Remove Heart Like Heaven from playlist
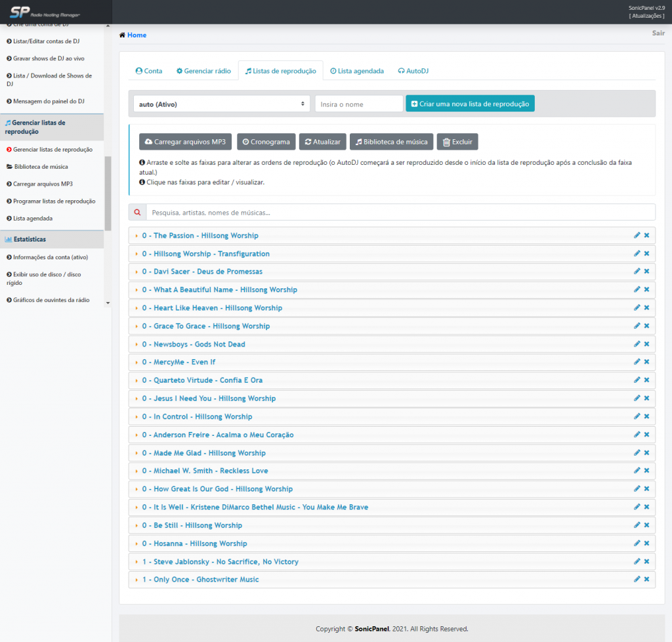This screenshot has width=672, height=642. point(646,308)
